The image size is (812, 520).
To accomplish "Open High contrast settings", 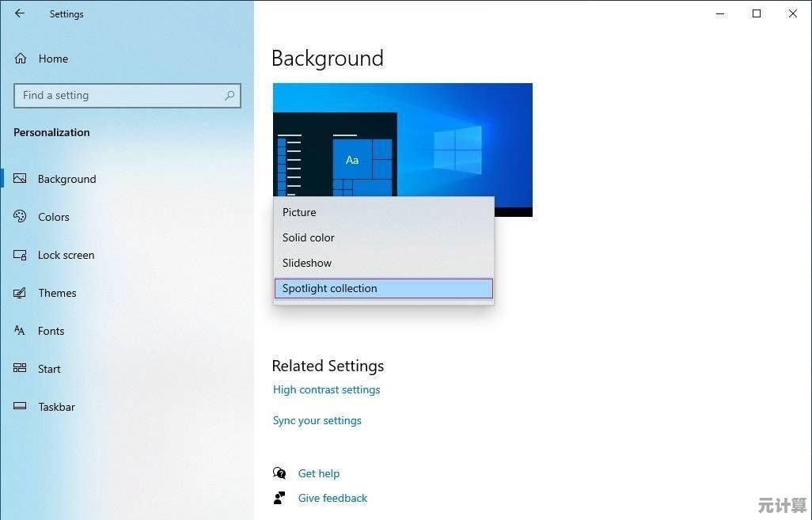I will (326, 389).
